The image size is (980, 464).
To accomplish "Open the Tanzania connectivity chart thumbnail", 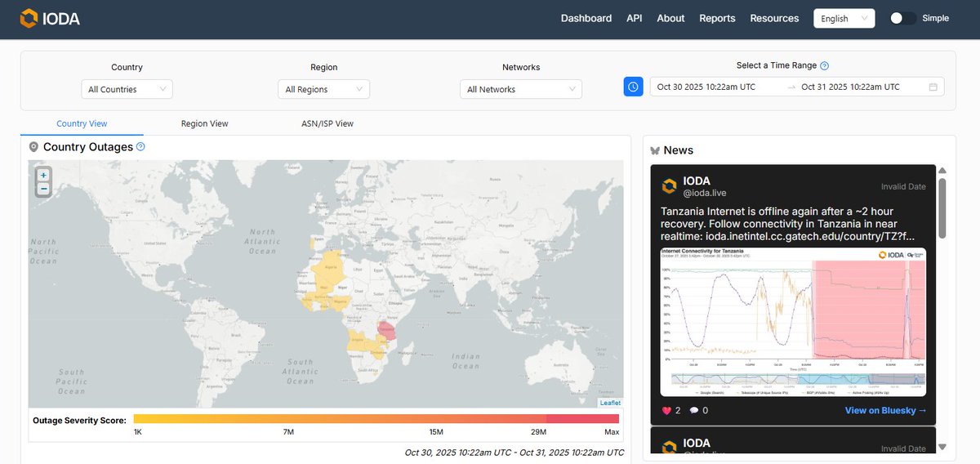I will coord(793,321).
